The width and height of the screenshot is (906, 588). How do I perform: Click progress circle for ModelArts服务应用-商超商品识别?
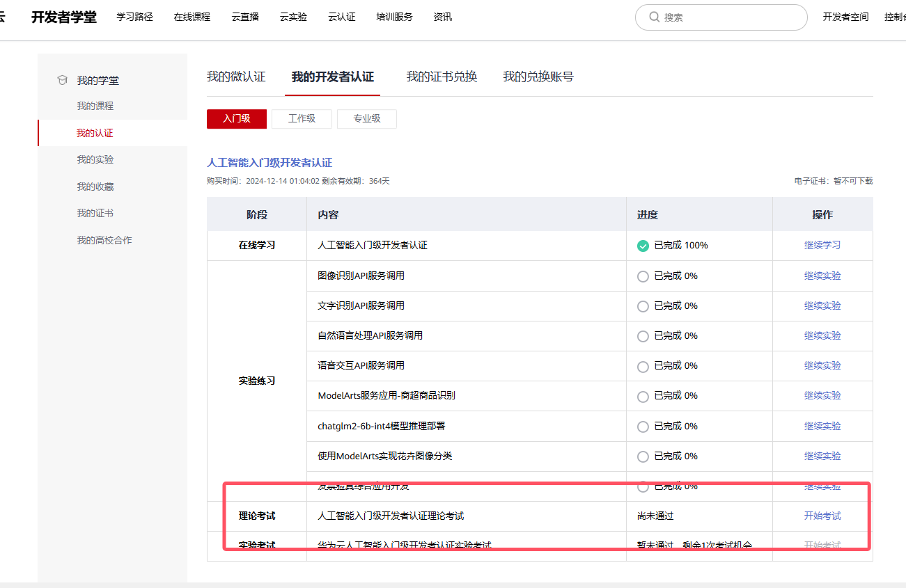(643, 396)
